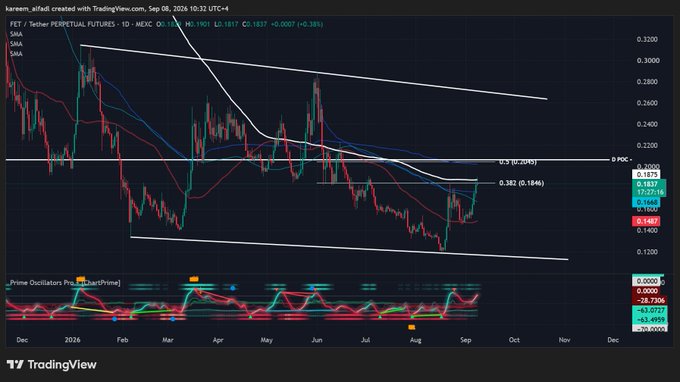Click the 0.2800 price axis label

pyautogui.click(x=647, y=82)
